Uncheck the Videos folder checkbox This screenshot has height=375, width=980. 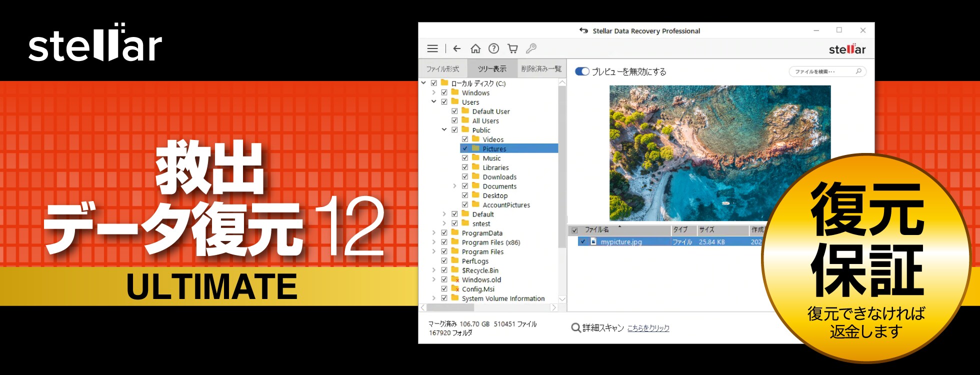coord(465,139)
